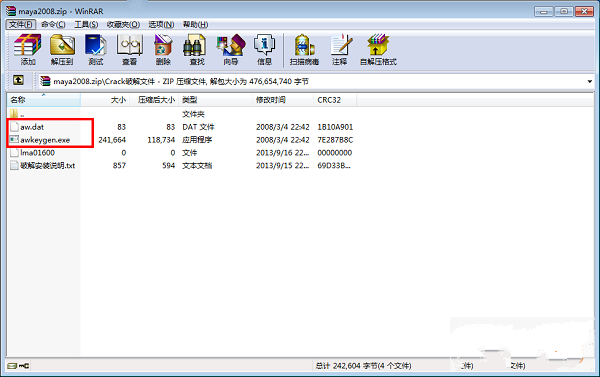600x377 pixels.
Task: Click the CRC value 00000000
Action: coord(335,153)
